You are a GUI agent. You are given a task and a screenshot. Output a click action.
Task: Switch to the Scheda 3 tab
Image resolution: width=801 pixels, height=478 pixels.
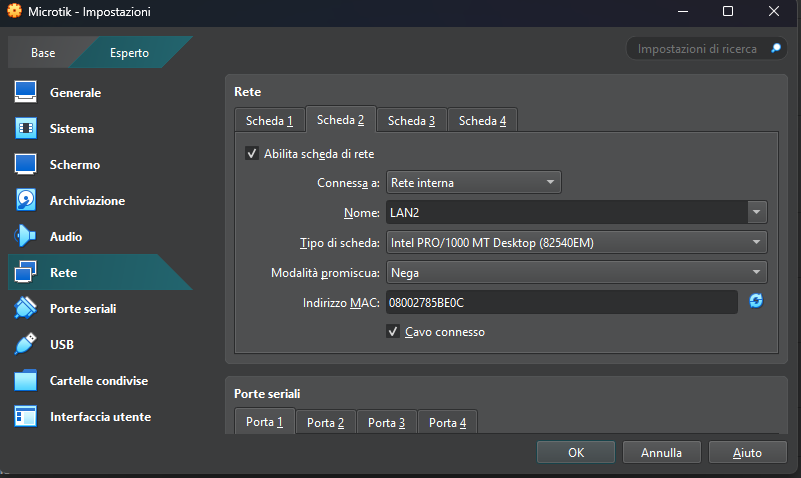point(411,121)
